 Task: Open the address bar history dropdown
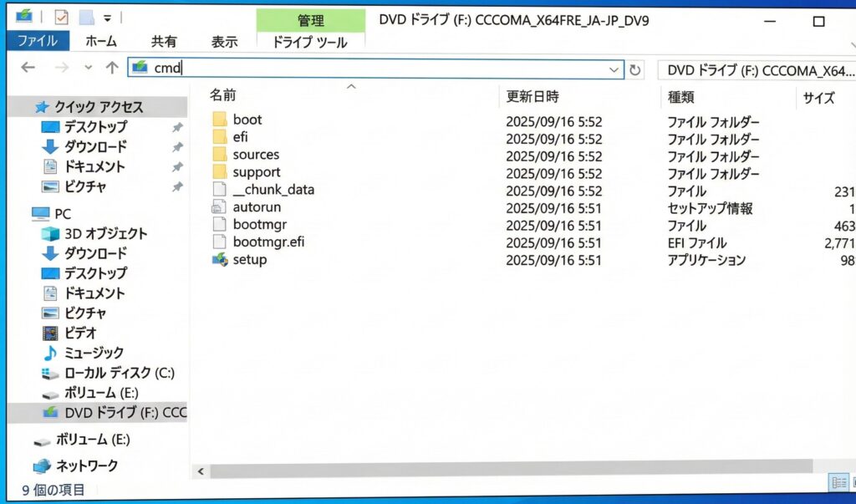point(614,70)
